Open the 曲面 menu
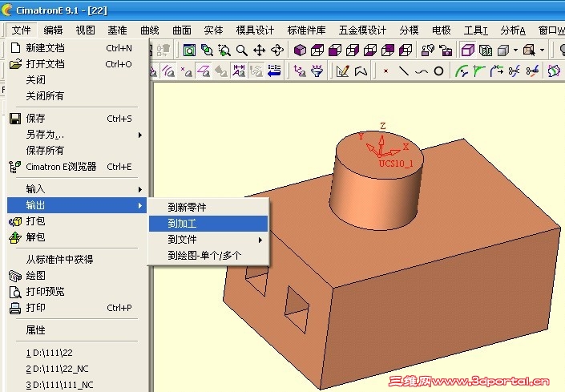This screenshot has height=392, width=565. click(x=181, y=30)
